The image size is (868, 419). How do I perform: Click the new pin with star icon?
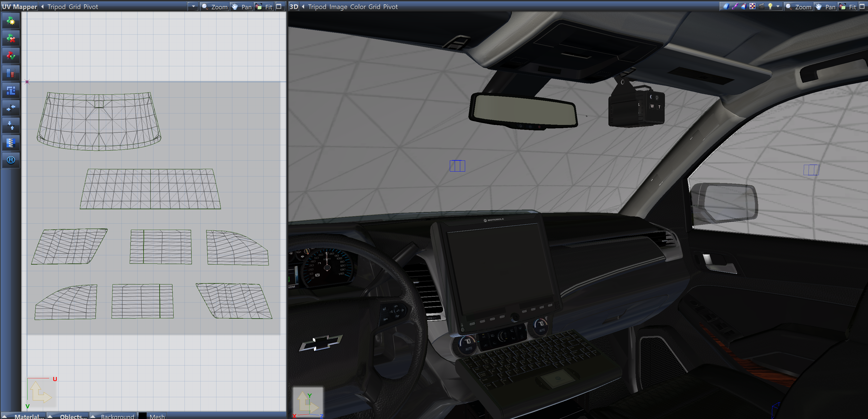[x=11, y=22]
